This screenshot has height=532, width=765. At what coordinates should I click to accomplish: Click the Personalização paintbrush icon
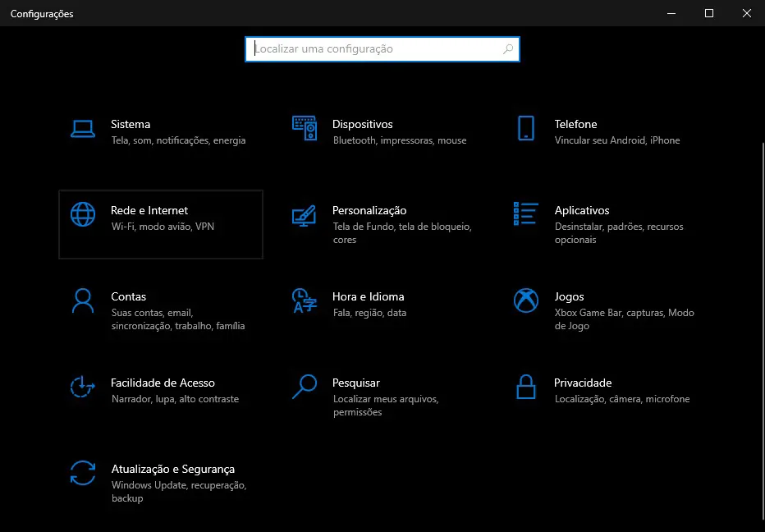point(304,215)
